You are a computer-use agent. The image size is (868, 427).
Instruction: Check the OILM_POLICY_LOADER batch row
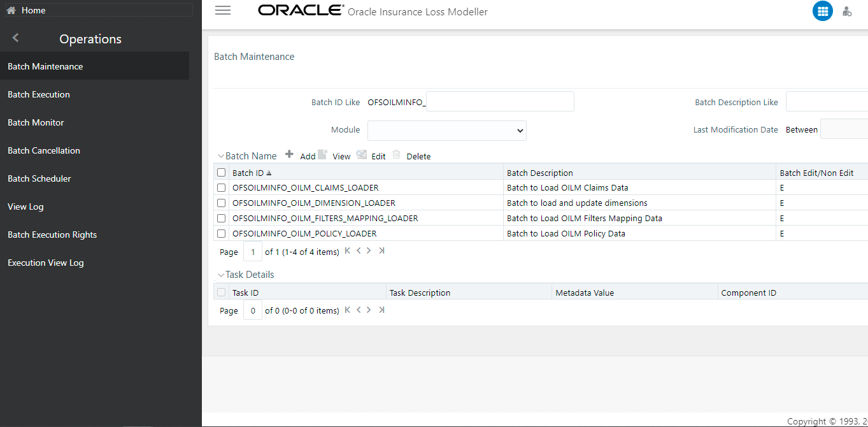pos(221,234)
